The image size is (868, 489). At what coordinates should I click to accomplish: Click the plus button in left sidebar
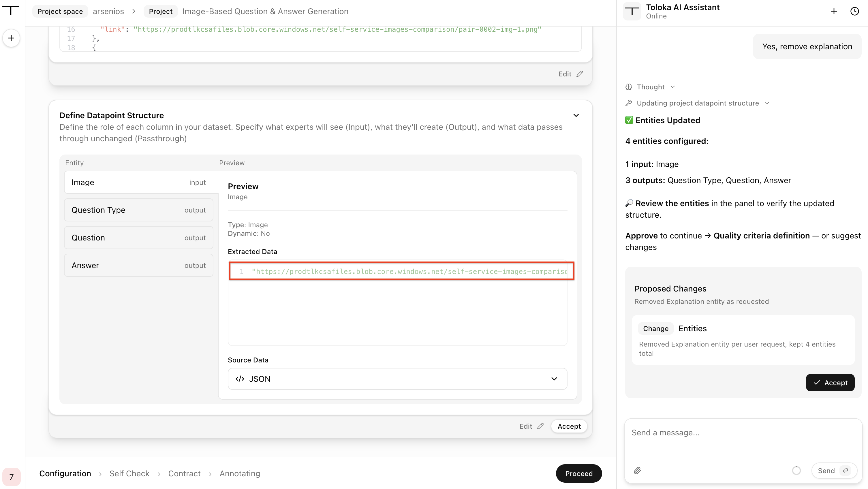pyautogui.click(x=11, y=38)
